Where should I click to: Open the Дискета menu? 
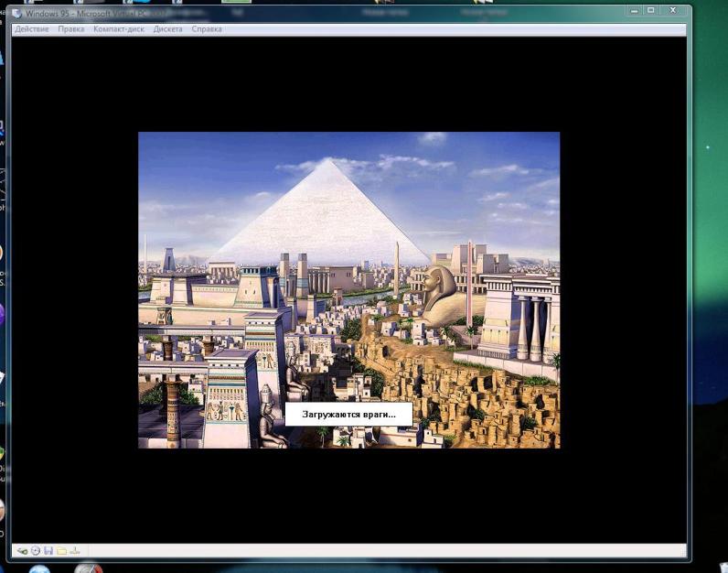(x=167, y=28)
